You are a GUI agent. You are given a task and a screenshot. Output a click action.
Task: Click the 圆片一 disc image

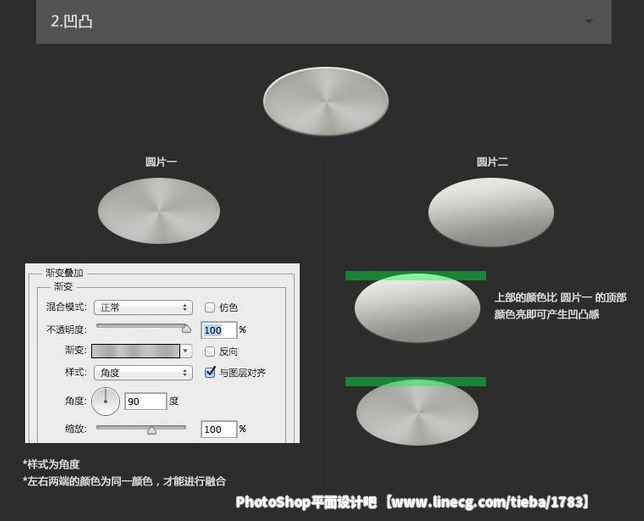point(159,211)
